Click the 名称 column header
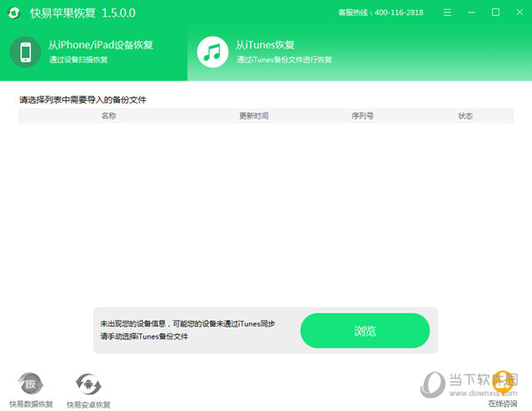Image resolution: width=532 pixels, height=411 pixels. (x=108, y=116)
